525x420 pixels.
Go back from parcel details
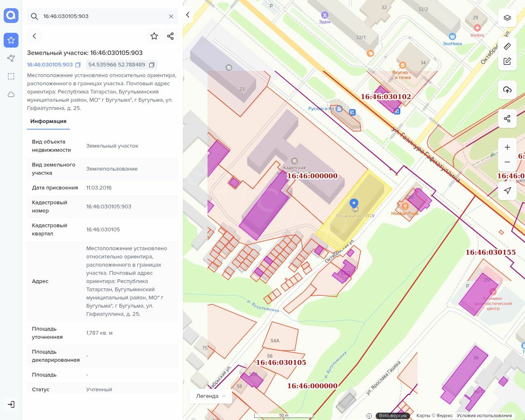pos(34,36)
